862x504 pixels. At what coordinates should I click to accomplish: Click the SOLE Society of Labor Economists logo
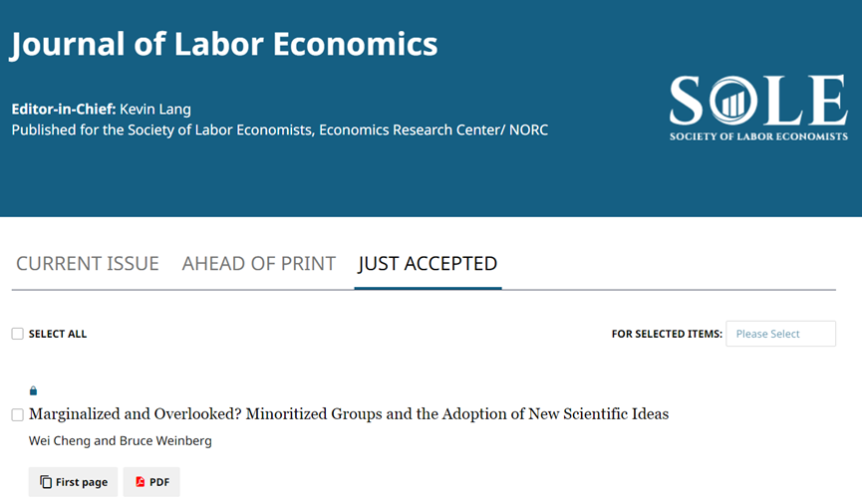(x=758, y=107)
